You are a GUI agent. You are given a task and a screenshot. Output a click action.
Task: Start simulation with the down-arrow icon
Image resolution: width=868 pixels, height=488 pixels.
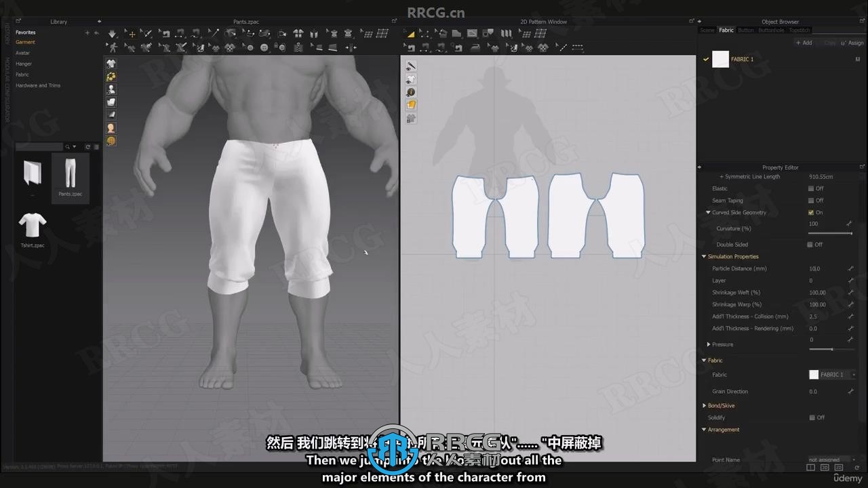112,33
